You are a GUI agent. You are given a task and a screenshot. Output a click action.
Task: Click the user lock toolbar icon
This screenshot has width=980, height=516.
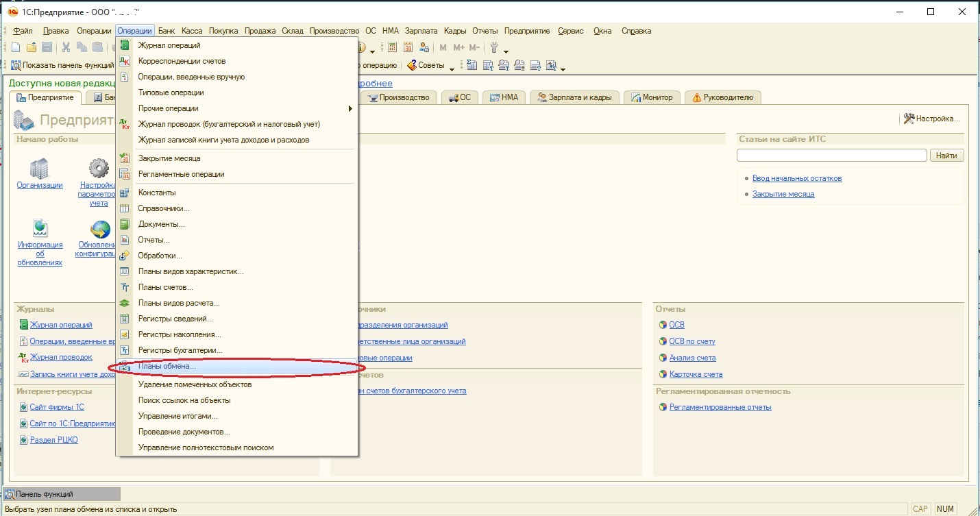tap(424, 47)
